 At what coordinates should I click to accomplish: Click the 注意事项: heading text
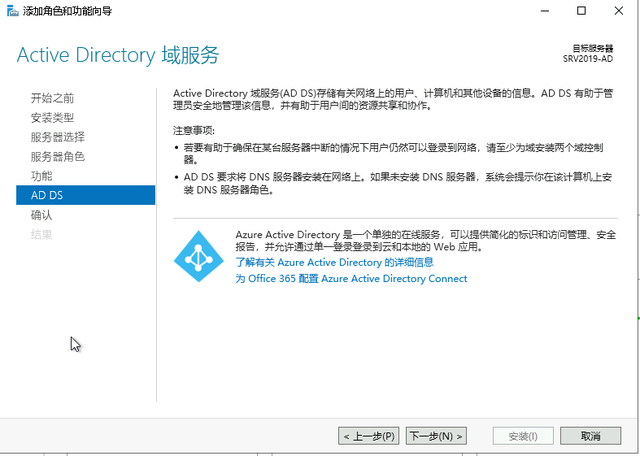point(193,131)
